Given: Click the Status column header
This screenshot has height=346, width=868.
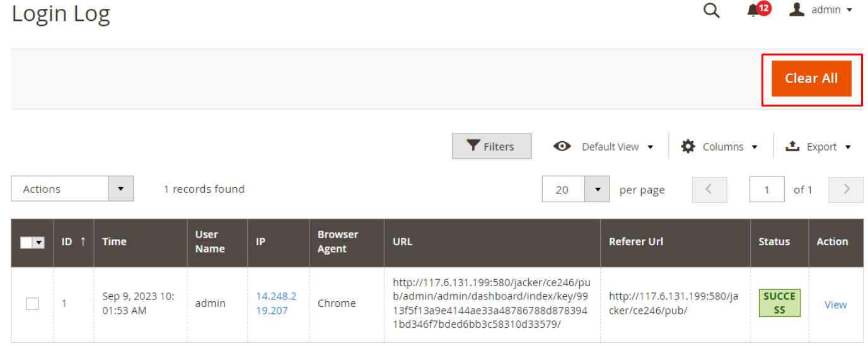Looking at the screenshot, I should tap(774, 241).
